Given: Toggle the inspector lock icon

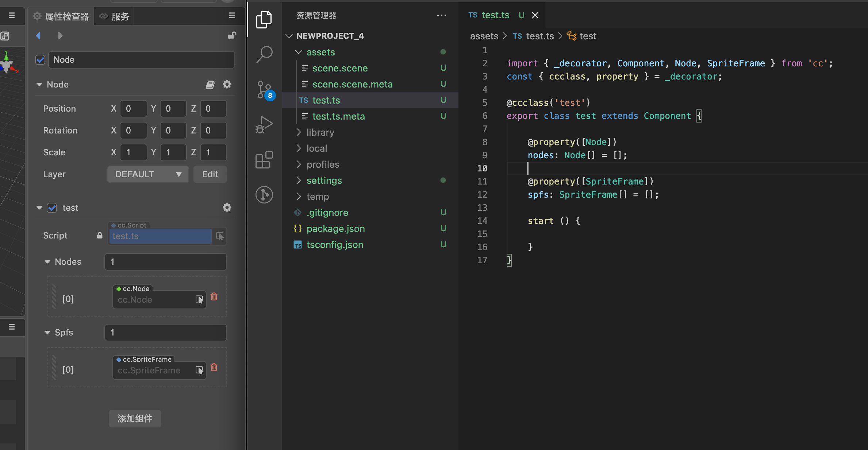Looking at the screenshot, I should coord(232,35).
